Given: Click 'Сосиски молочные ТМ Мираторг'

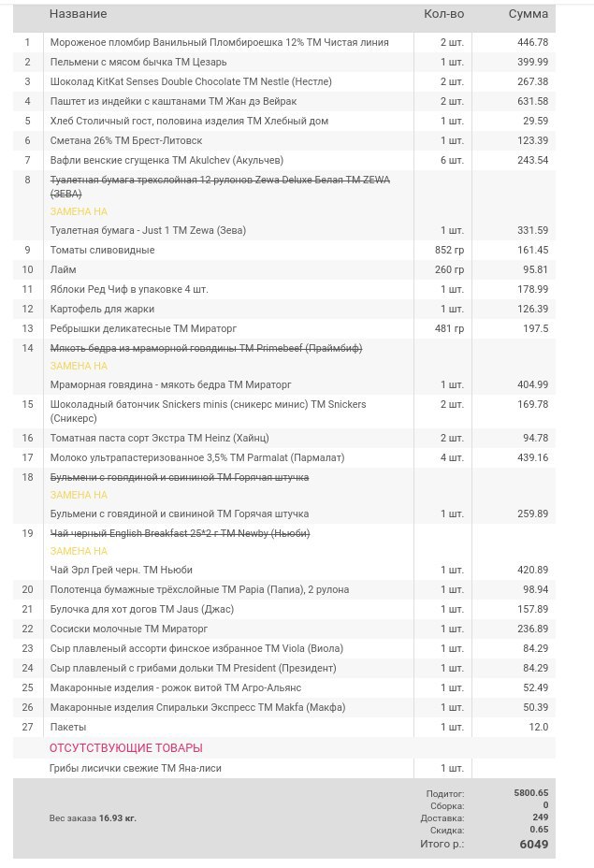Looking at the screenshot, I should point(129,629).
